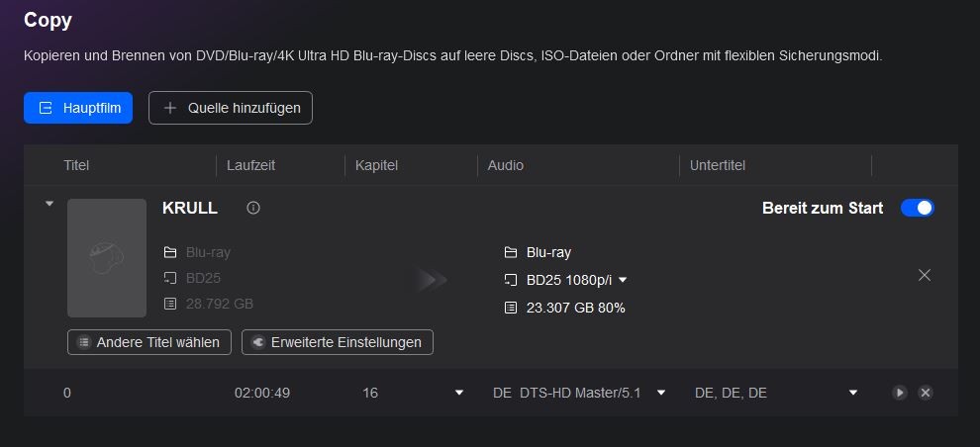
Task: Disable the Bereit zum Start toggle
Action: click(x=917, y=208)
